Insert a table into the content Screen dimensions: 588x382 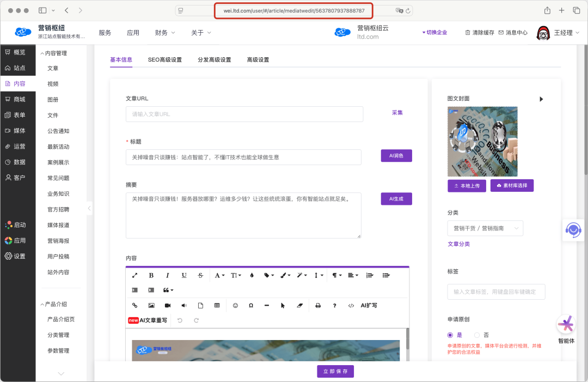(217, 306)
